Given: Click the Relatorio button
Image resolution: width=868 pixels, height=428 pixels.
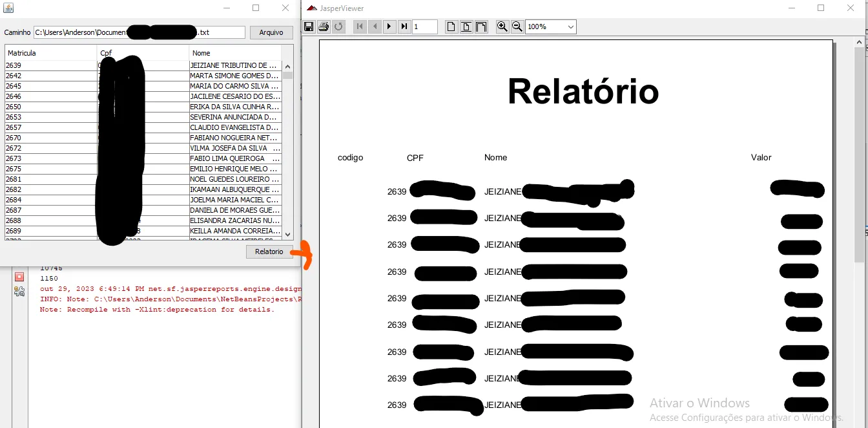Looking at the screenshot, I should [x=269, y=251].
